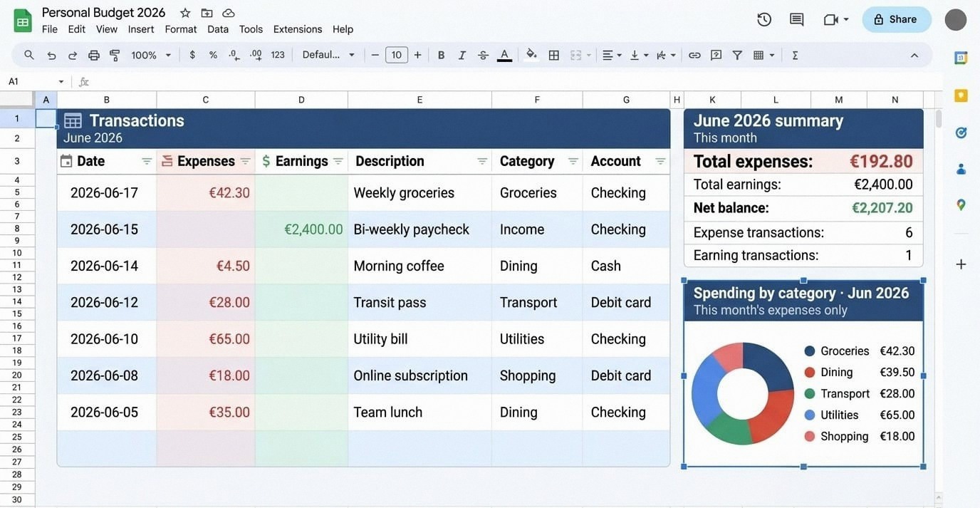Screen dimensions: 980x508
Task: Open the fill color picker
Action: click(x=531, y=55)
